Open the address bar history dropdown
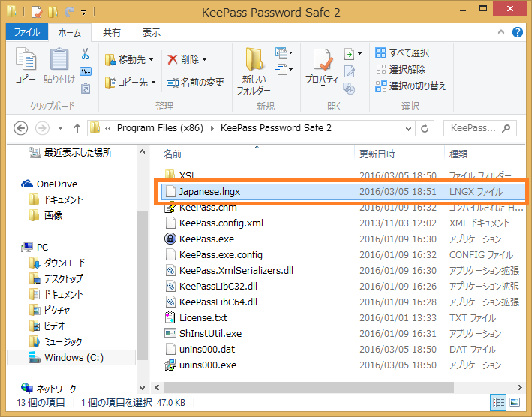The width and height of the screenshot is (532, 417). click(x=408, y=129)
